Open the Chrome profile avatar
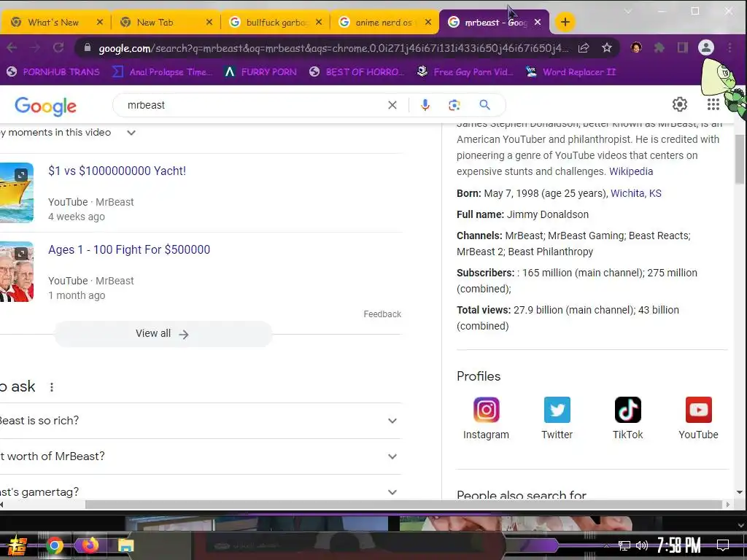The width and height of the screenshot is (747, 560). pos(706,47)
